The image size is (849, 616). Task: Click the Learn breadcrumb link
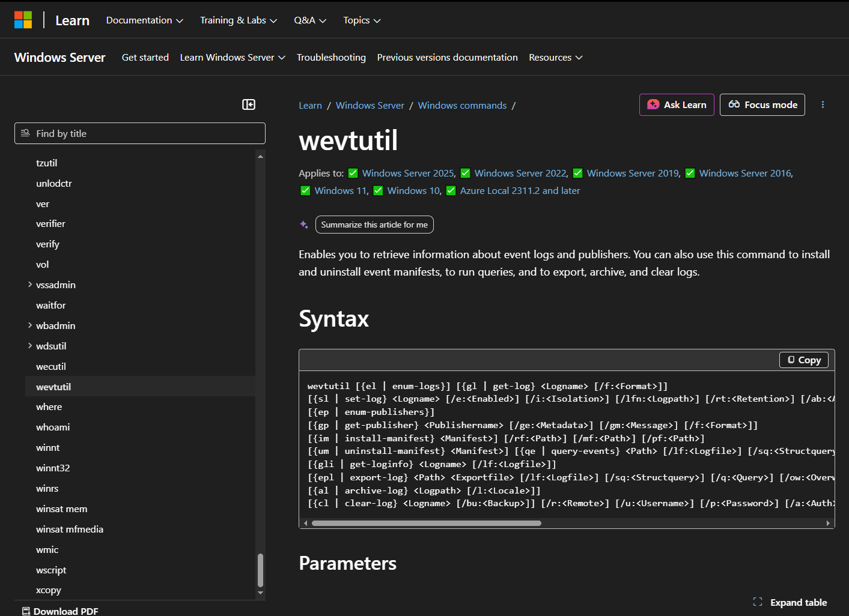pos(311,106)
